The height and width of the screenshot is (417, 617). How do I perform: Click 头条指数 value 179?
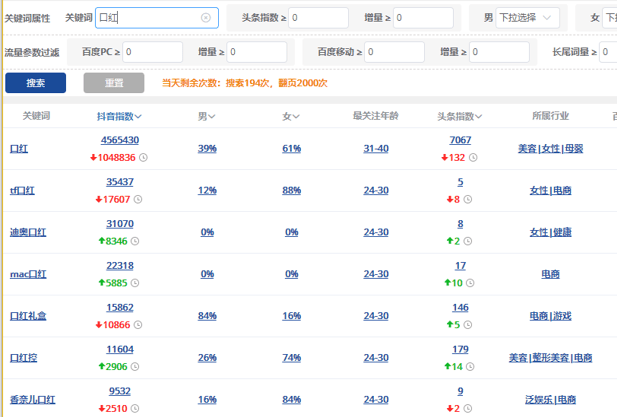coord(460,349)
